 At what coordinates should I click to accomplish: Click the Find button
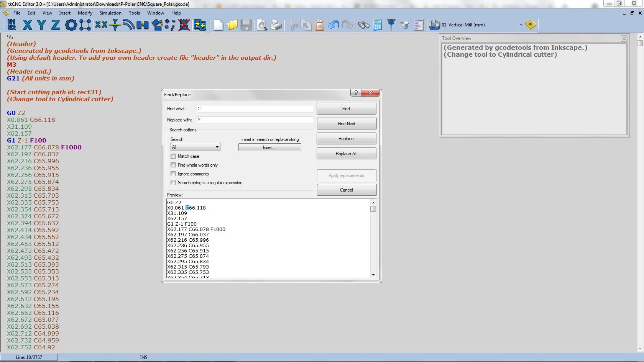click(346, 109)
